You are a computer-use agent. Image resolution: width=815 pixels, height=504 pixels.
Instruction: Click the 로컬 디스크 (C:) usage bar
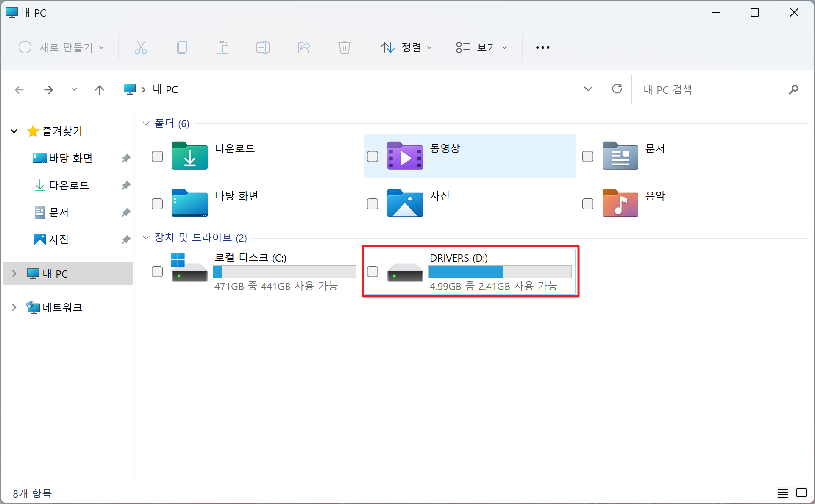pyautogui.click(x=284, y=272)
